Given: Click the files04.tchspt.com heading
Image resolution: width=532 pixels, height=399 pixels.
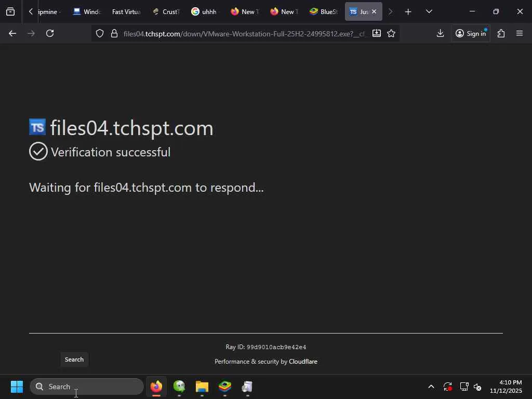Looking at the screenshot, I should [x=131, y=128].
